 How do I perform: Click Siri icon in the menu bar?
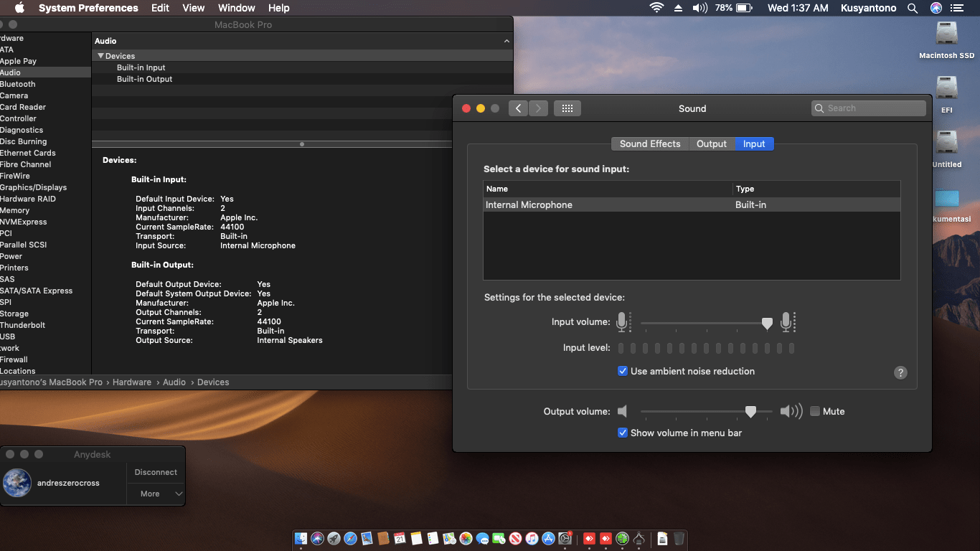(x=936, y=8)
